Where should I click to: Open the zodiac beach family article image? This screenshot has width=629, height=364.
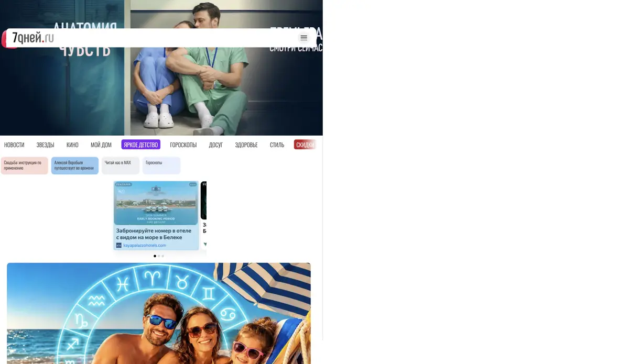pyautogui.click(x=159, y=313)
